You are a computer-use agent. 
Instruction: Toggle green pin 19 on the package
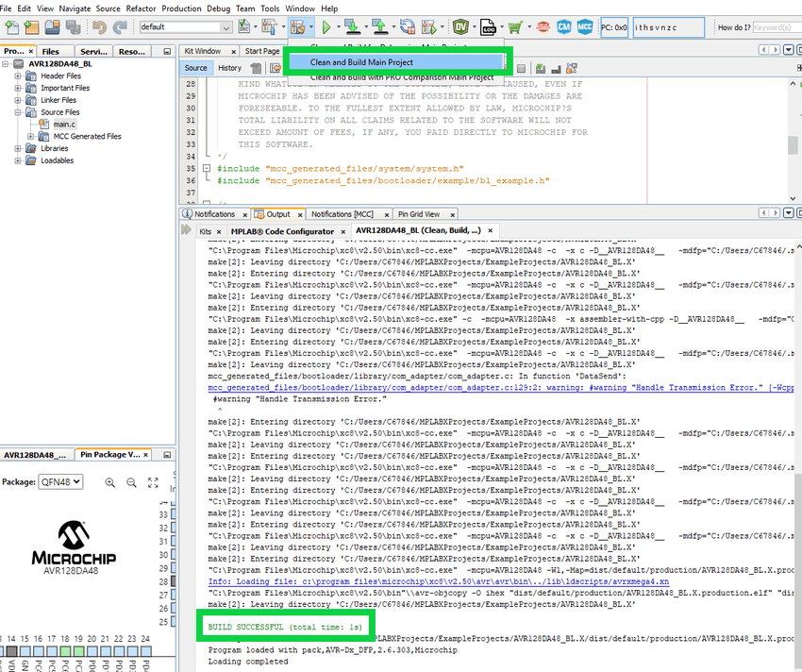coord(78,652)
